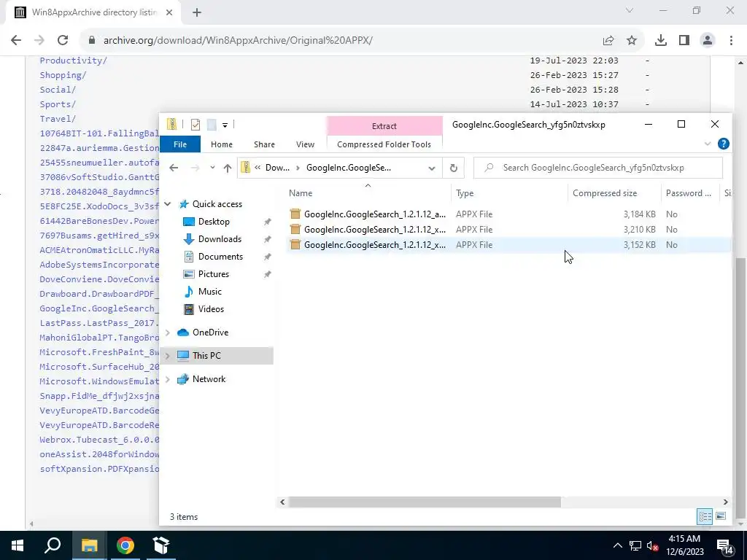The height and width of the screenshot is (560, 747).
Task: Share this page from Chrome toolbar
Action: [608, 41]
